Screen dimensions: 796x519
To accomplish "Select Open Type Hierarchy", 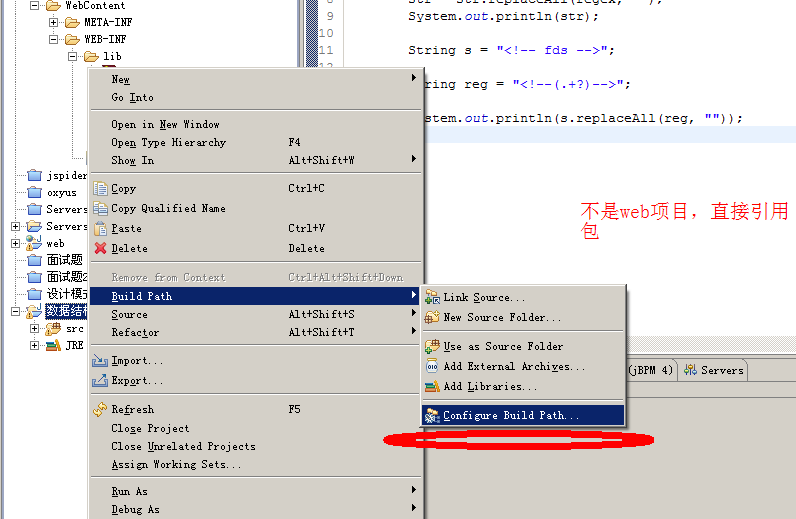I will (x=256, y=143).
